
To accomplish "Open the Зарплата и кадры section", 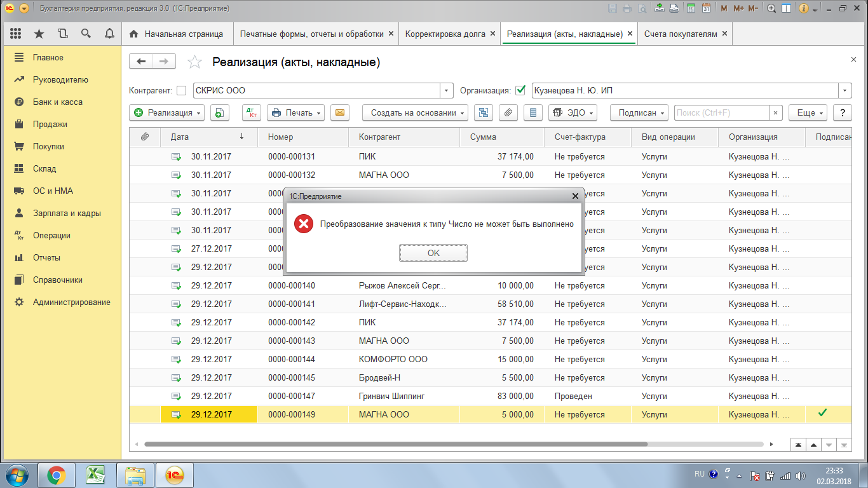I will (67, 213).
